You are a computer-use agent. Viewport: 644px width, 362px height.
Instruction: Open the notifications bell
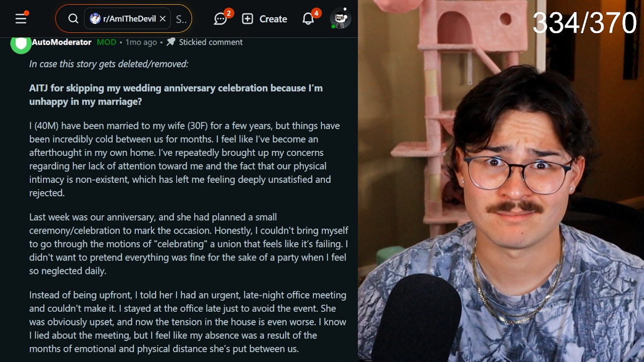coord(308,19)
